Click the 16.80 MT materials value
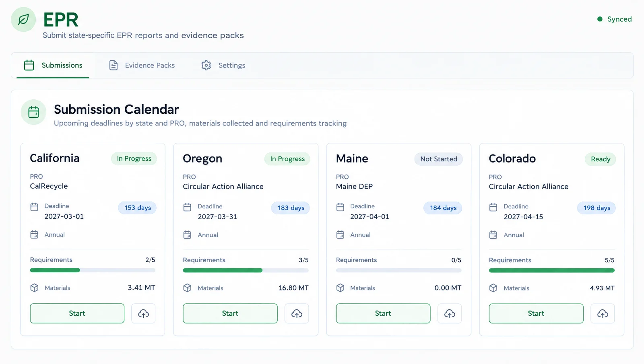 [x=293, y=288]
